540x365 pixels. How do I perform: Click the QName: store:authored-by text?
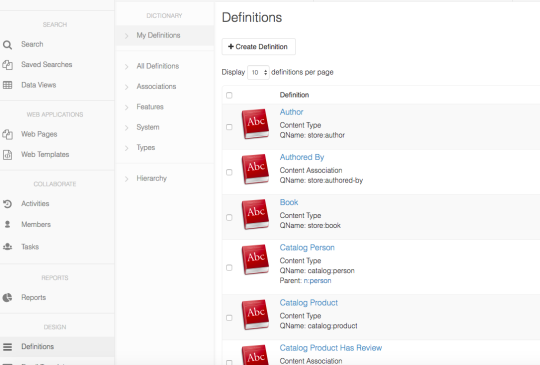click(x=321, y=180)
